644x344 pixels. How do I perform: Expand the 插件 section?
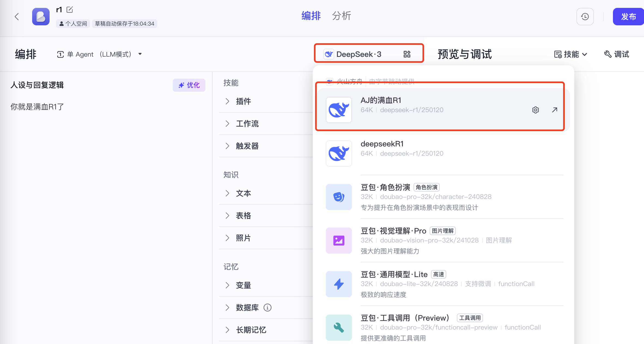tap(243, 101)
